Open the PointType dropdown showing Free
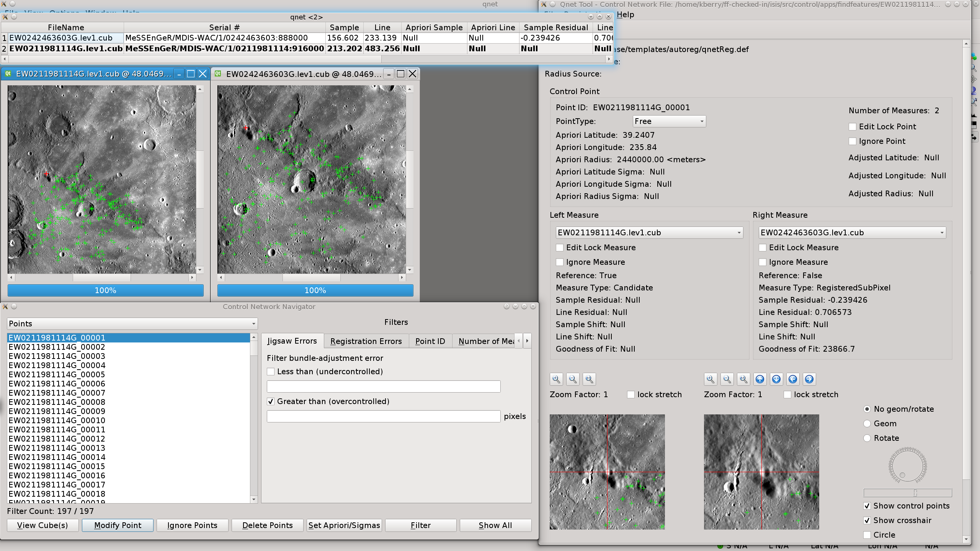The height and width of the screenshot is (551, 980). (x=669, y=121)
